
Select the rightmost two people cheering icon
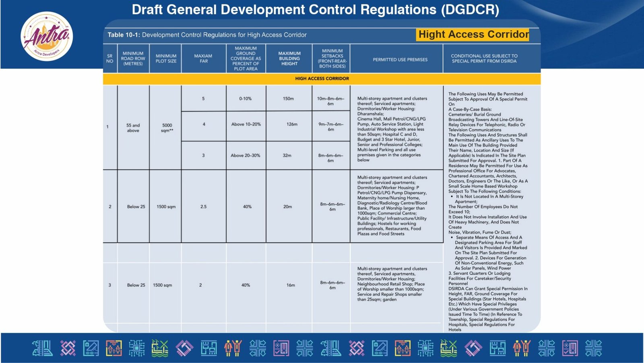click(522, 348)
